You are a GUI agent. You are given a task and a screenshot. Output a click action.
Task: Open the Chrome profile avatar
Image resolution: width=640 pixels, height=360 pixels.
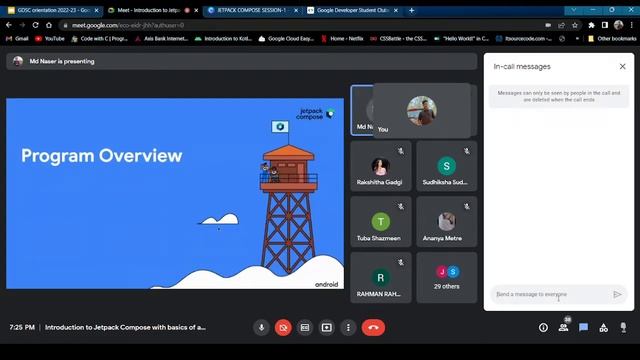pyautogui.click(x=618, y=25)
